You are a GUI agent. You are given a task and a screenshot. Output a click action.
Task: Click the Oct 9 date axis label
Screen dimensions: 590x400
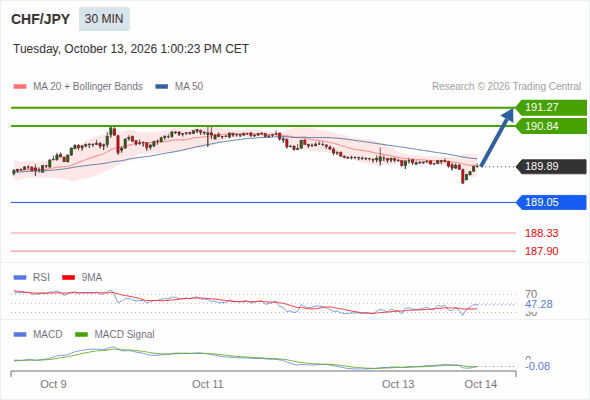pos(53,384)
